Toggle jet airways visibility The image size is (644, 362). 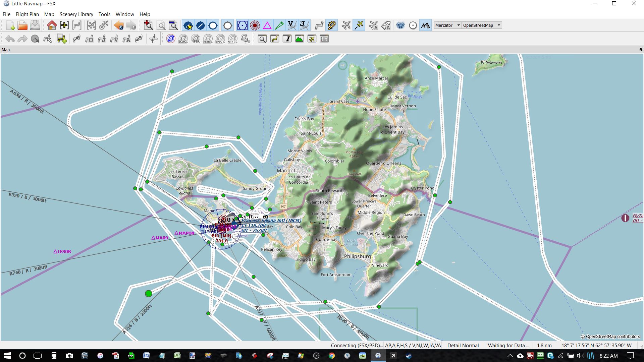304,25
